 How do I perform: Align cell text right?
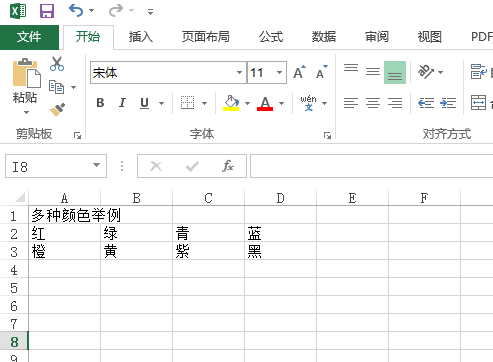click(x=395, y=103)
